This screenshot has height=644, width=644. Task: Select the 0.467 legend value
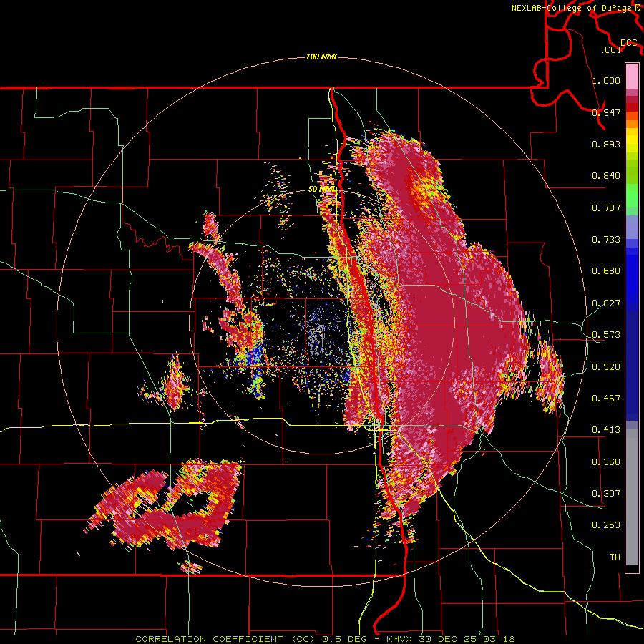pos(606,399)
